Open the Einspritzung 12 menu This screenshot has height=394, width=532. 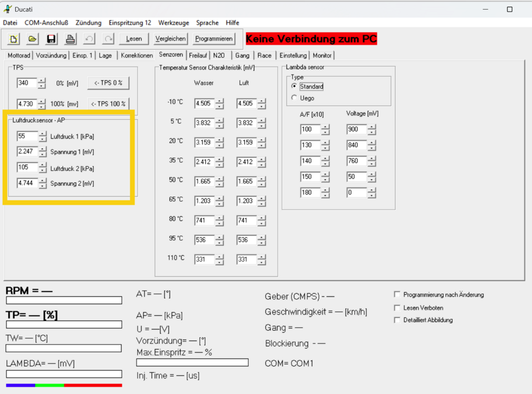(x=130, y=23)
